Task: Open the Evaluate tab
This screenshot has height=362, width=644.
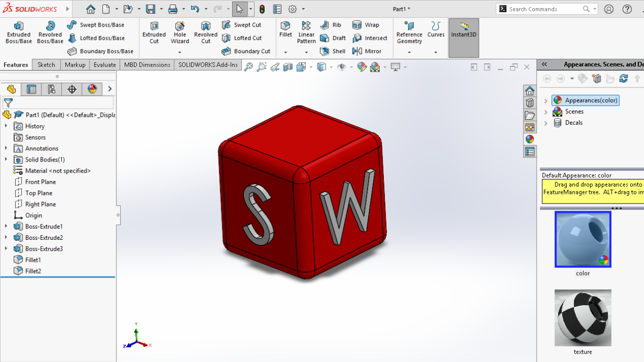Action: click(105, 65)
